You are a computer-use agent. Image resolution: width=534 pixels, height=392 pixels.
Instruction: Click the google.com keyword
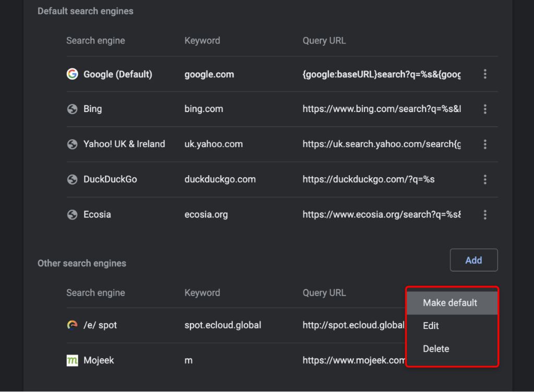click(209, 75)
